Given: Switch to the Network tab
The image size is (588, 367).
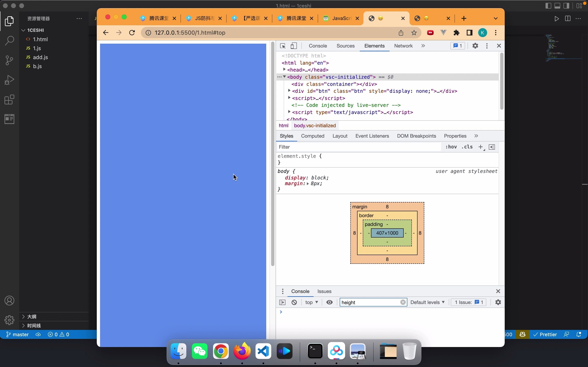Looking at the screenshot, I should [403, 46].
